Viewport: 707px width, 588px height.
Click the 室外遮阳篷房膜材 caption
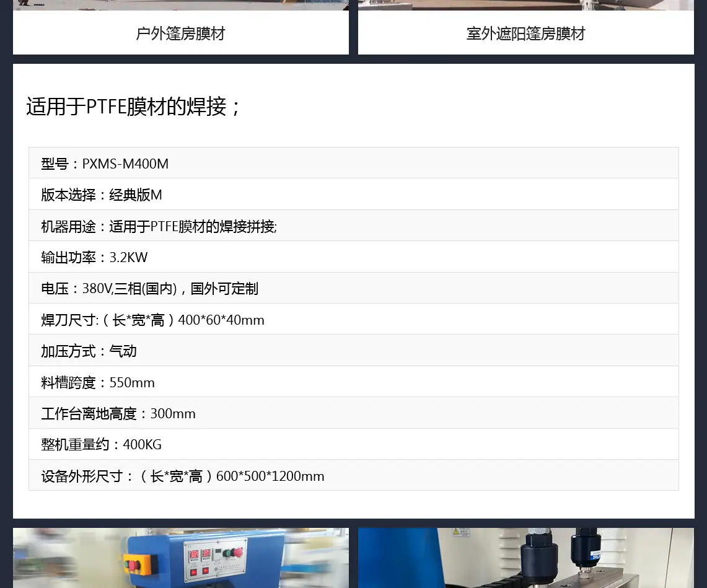point(525,33)
